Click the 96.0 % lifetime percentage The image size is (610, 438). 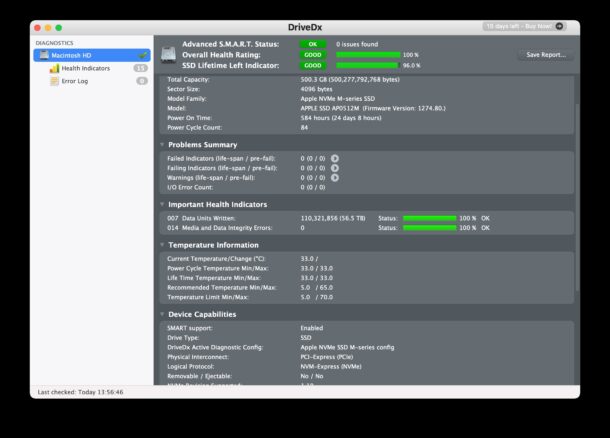click(412, 65)
